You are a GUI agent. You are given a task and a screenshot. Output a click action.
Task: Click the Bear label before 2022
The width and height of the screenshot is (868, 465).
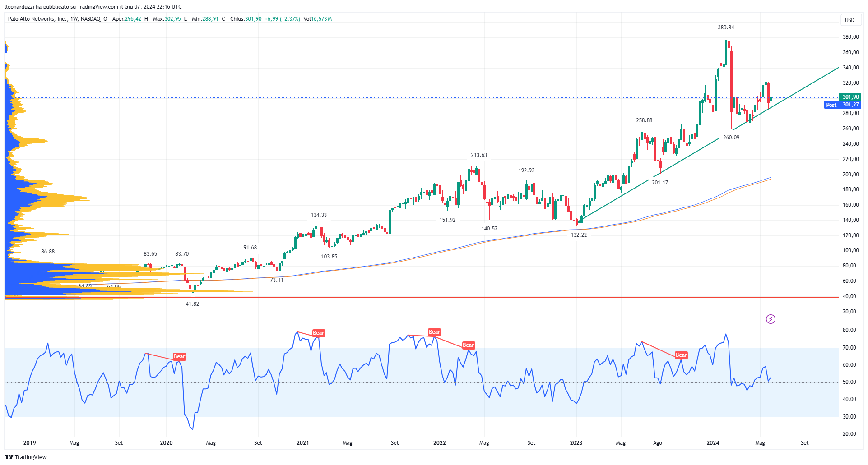click(434, 332)
